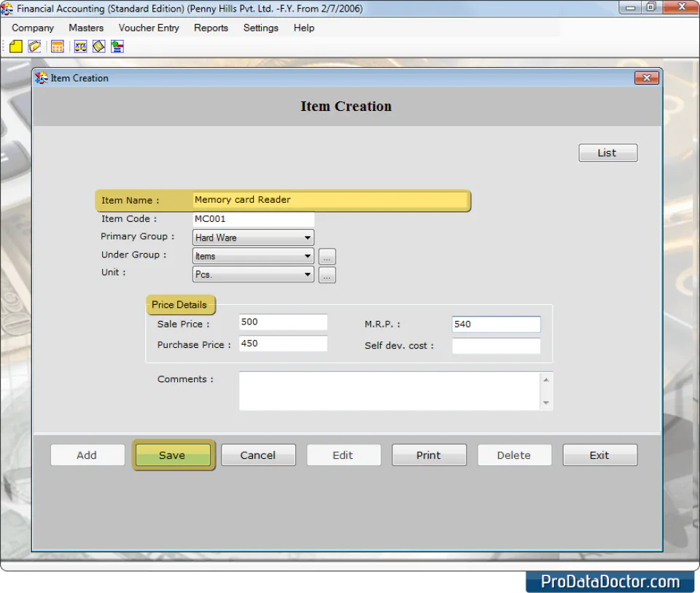Open the Help menu
700x593 pixels.
(303, 28)
